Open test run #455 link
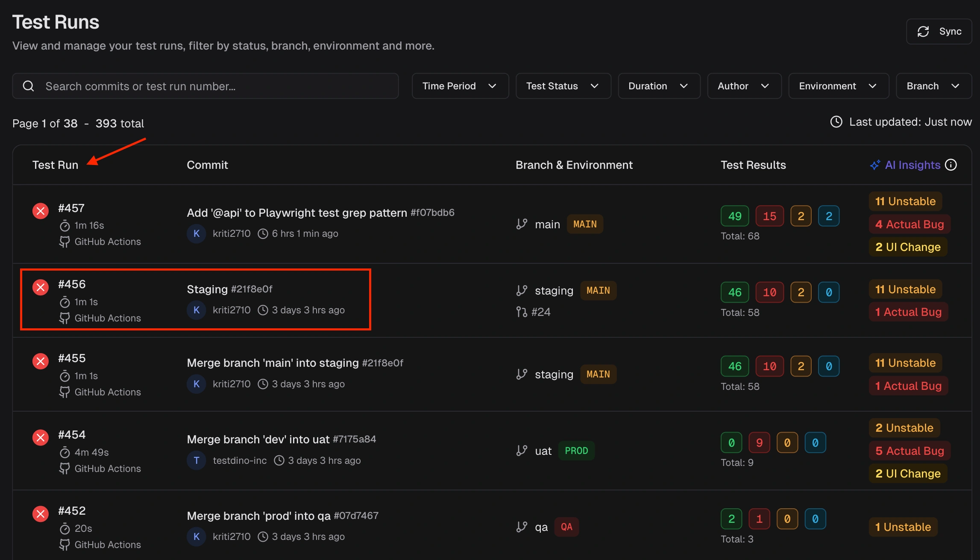 (x=72, y=358)
